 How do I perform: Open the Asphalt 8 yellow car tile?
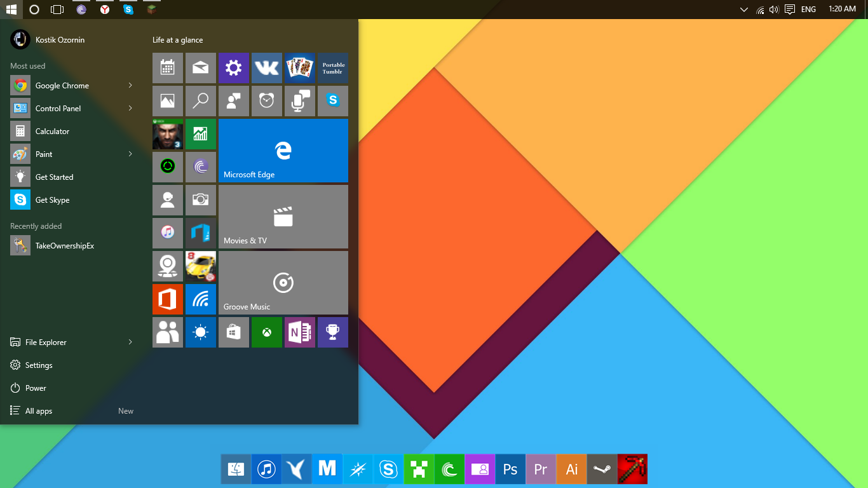click(x=201, y=266)
